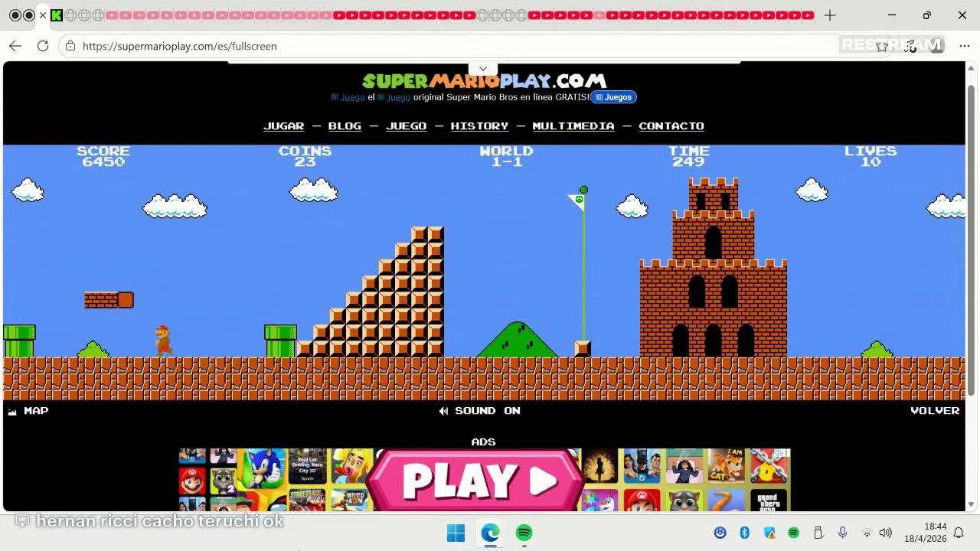Open the HISTORY menu link
This screenshot has height=551, width=980.
(479, 126)
